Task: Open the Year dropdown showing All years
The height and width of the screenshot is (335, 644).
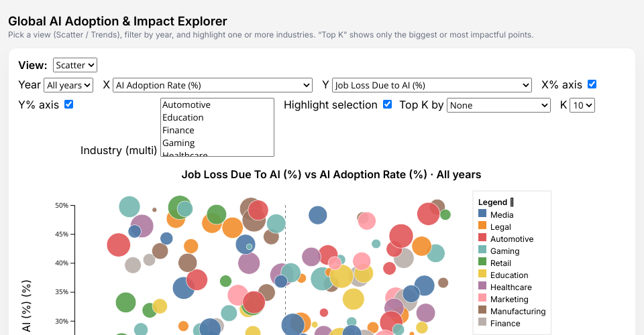Action: click(68, 85)
